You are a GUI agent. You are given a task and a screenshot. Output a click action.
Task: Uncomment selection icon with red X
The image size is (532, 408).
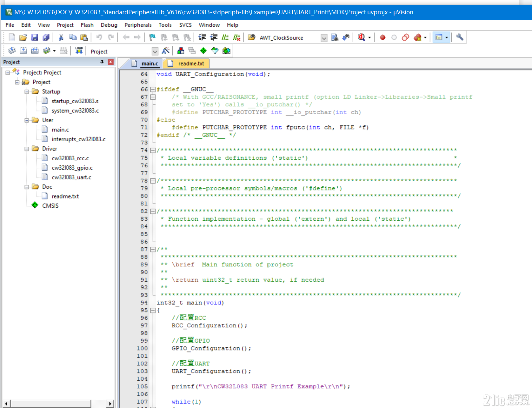point(237,37)
